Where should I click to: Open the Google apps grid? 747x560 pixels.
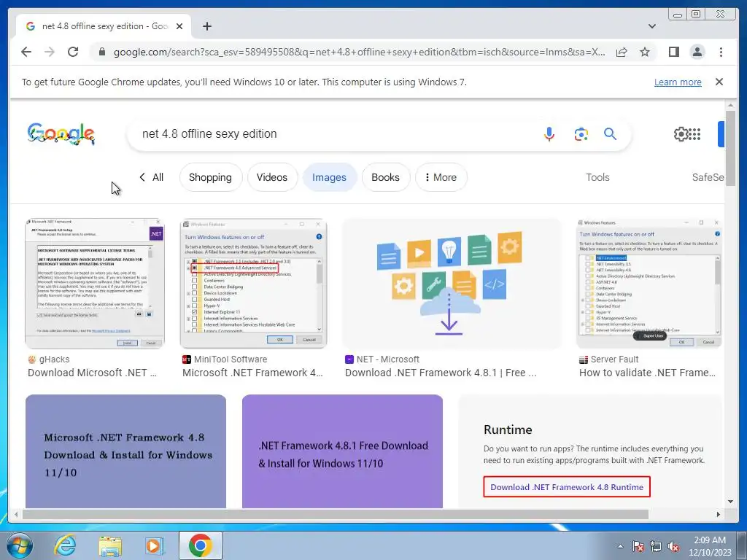[x=694, y=134]
